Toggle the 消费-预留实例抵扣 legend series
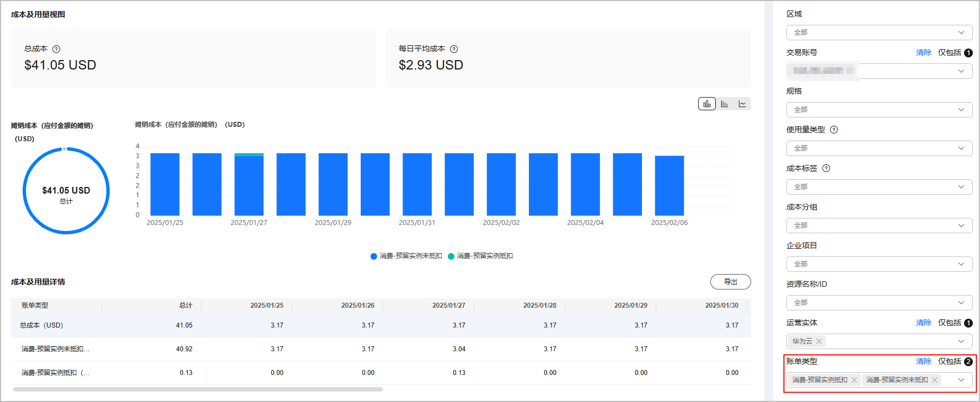980x402 pixels. (x=480, y=256)
